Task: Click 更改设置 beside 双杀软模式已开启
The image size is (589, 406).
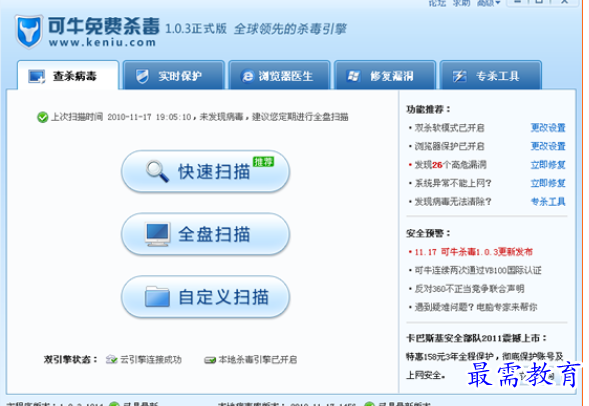Action: click(x=548, y=128)
